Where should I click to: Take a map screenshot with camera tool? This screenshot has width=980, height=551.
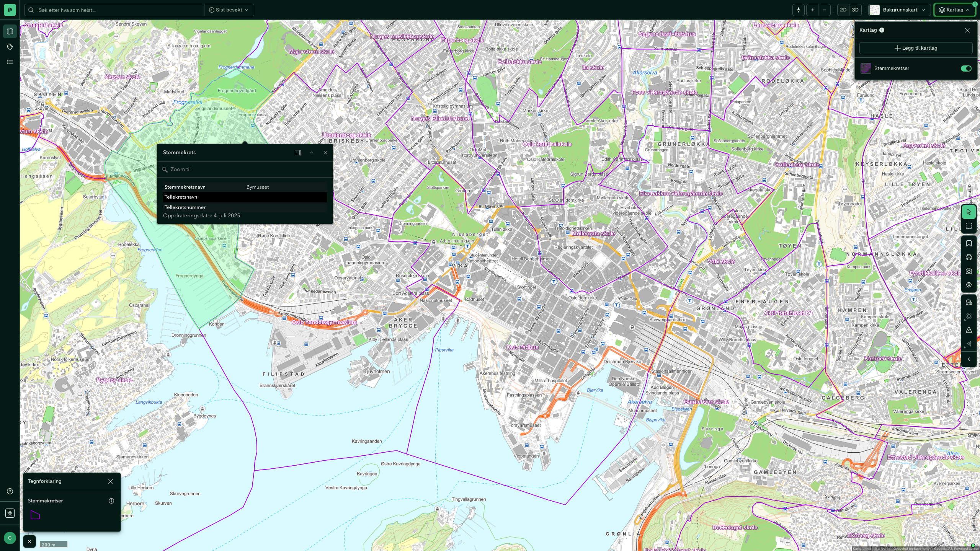pos(969,271)
